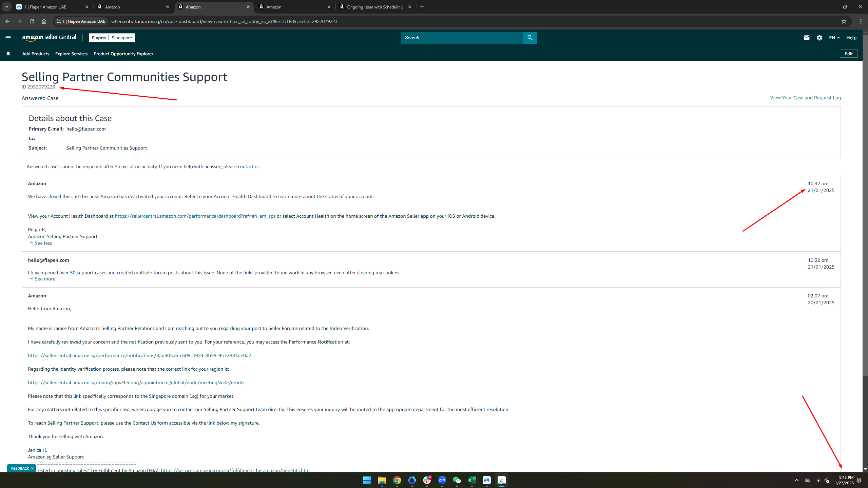Open taskbar clock showing 1:45 PM

[x=844, y=480]
